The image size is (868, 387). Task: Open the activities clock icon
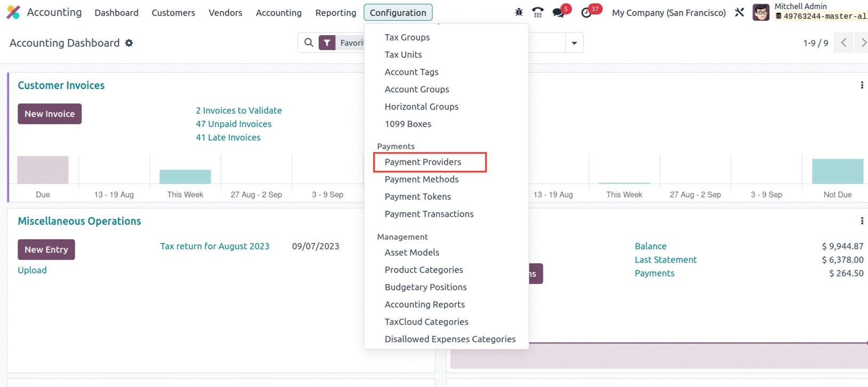(586, 12)
